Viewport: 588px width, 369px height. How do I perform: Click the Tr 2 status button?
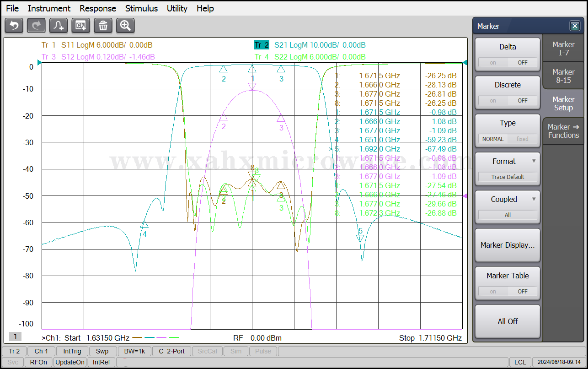pos(14,351)
